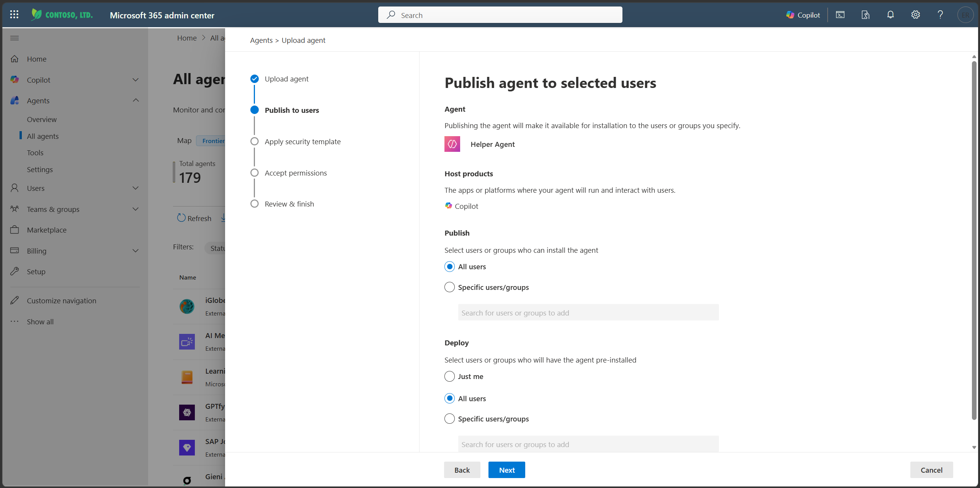The image size is (980, 488).
Task: Open the settings gear icon
Action: (915, 15)
